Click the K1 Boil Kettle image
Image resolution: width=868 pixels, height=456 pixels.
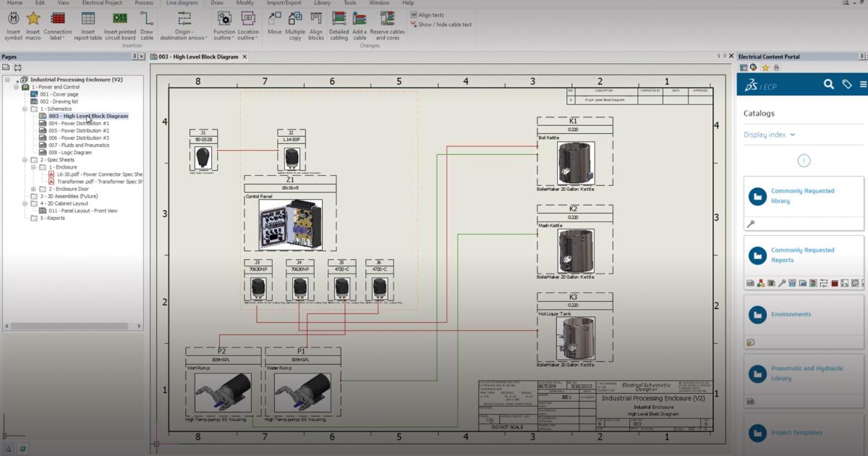(576, 162)
